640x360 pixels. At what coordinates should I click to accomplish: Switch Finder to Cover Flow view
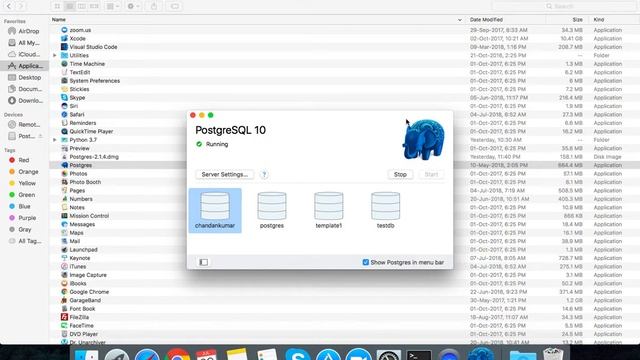tap(94, 6)
